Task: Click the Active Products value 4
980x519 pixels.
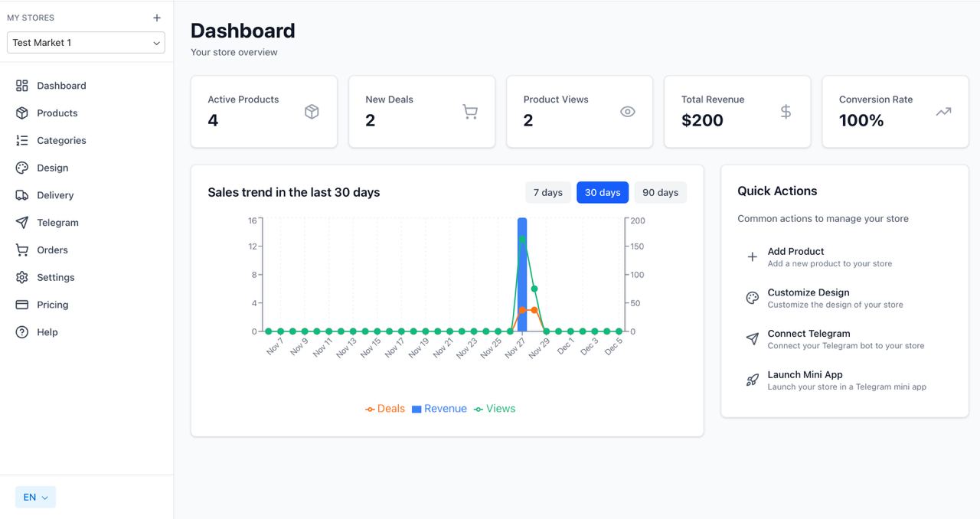Action: click(x=213, y=120)
